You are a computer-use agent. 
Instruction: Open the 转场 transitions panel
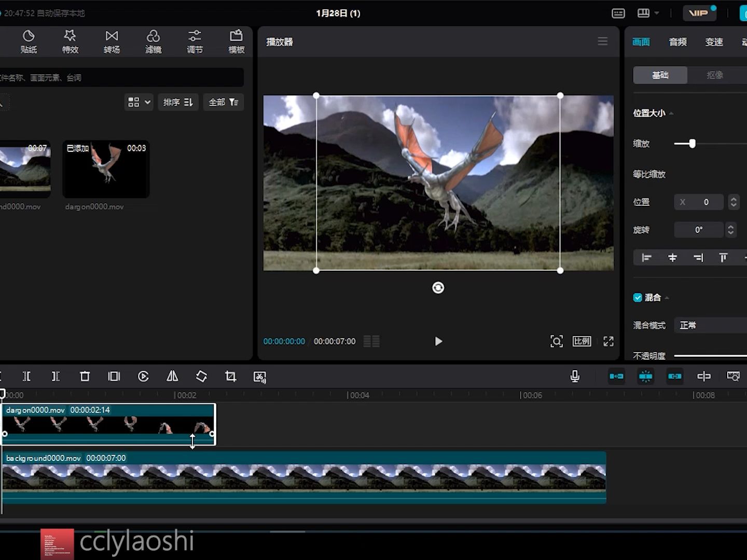pyautogui.click(x=112, y=41)
